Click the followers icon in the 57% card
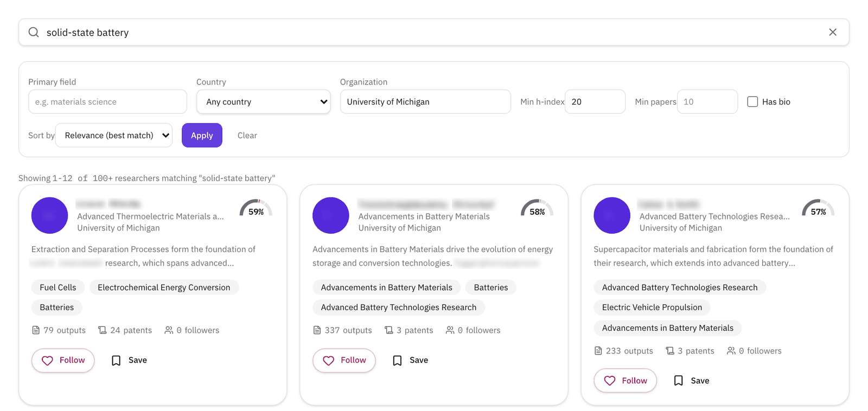The width and height of the screenshot is (868, 411). click(731, 351)
